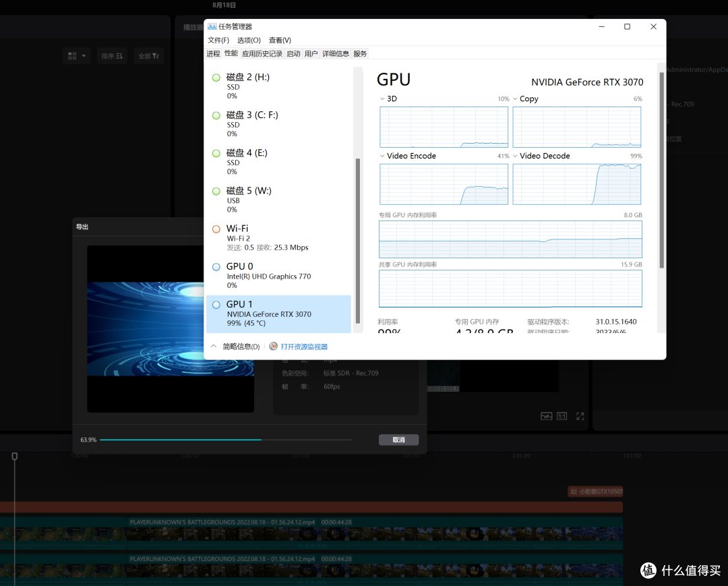The width and height of the screenshot is (728, 586).
Task: Select 磁盘 4 (E:) entry
Action: (278, 162)
